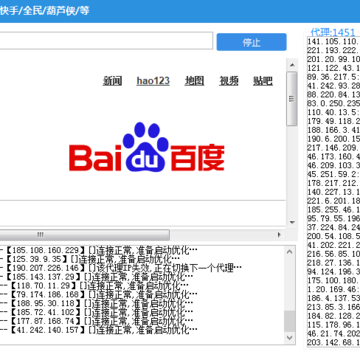This screenshot has height=360, width=360.
Task: Open the hao123 link
Action: 153,81
